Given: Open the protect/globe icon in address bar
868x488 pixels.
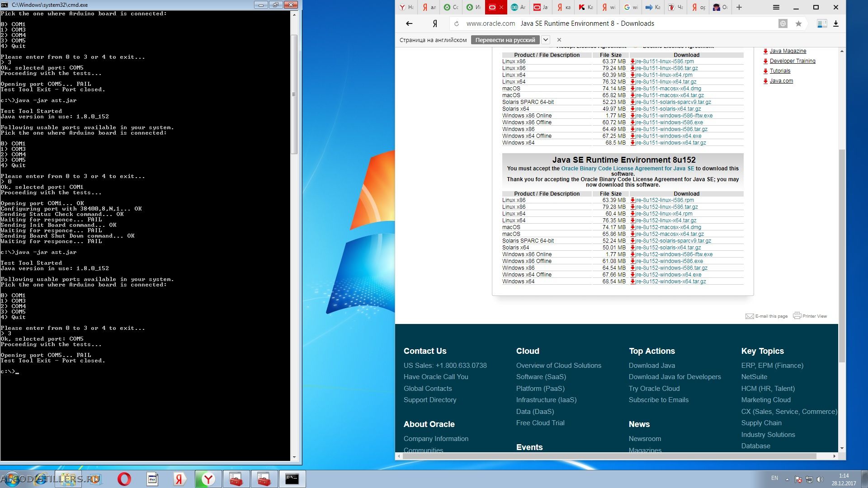Looking at the screenshot, I should 783,23.
